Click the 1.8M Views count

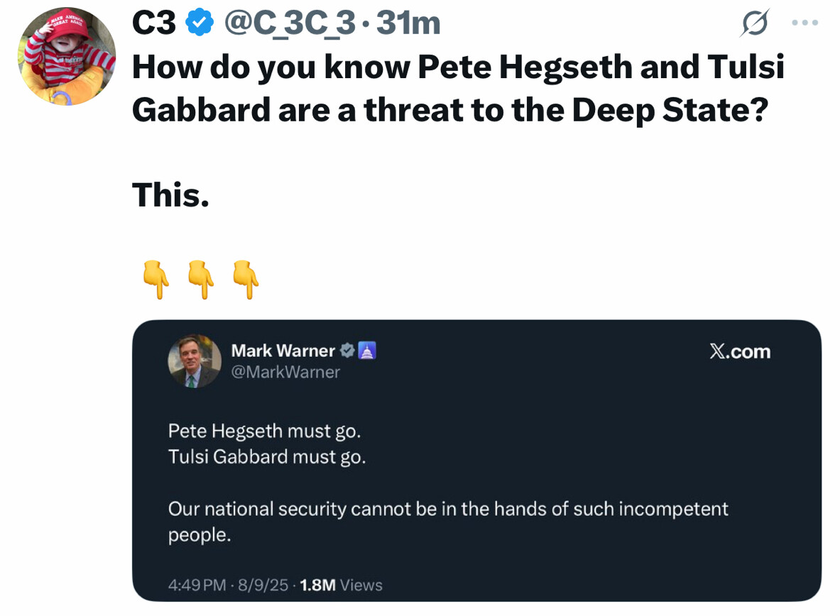341,585
